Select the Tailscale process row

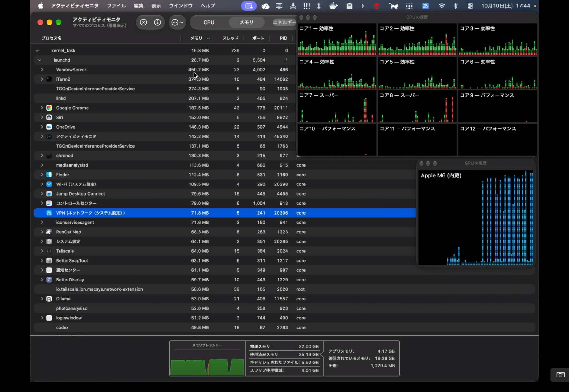click(225, 251)
